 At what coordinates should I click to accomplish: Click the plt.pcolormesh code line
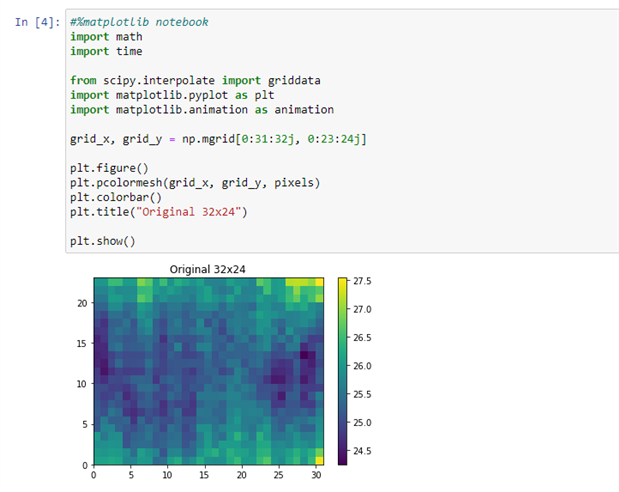(195, 183)
